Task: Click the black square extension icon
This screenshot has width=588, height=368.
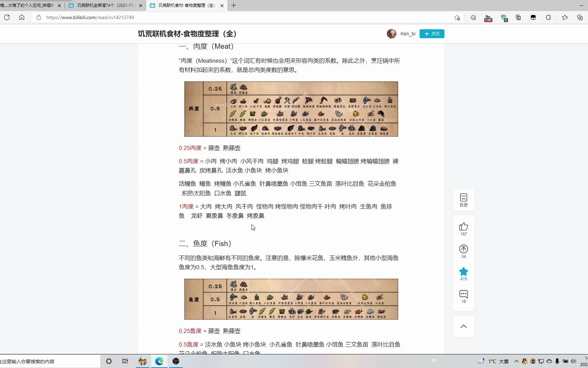Action: point(533,17)
